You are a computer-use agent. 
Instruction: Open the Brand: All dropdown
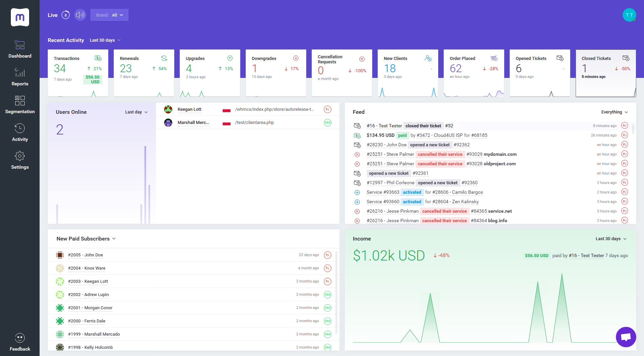click(x=109, y=15)
